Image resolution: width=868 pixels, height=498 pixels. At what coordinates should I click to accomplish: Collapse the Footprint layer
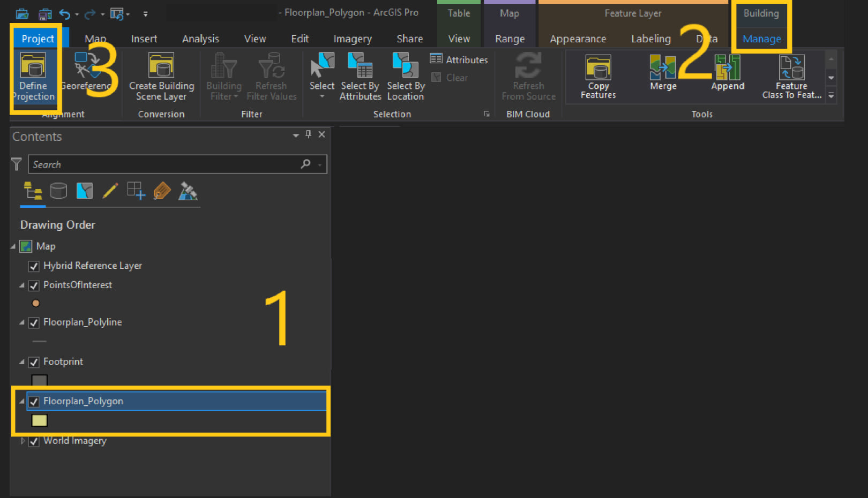point(21,362)
